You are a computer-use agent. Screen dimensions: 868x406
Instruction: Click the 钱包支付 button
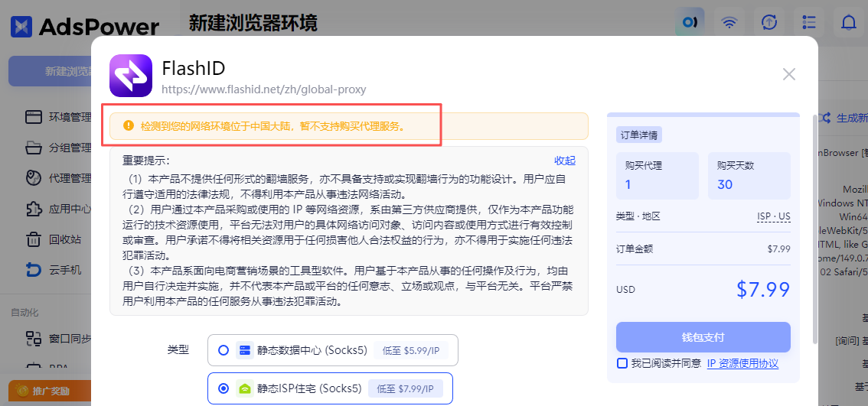pos(703,337)
